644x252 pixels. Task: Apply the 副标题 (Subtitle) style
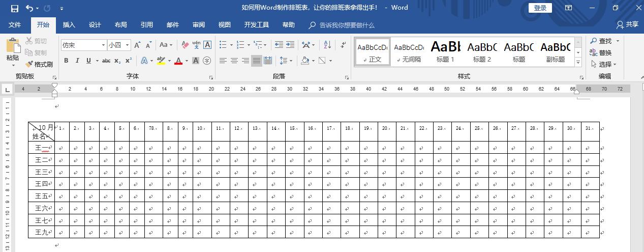pos(555,52)
